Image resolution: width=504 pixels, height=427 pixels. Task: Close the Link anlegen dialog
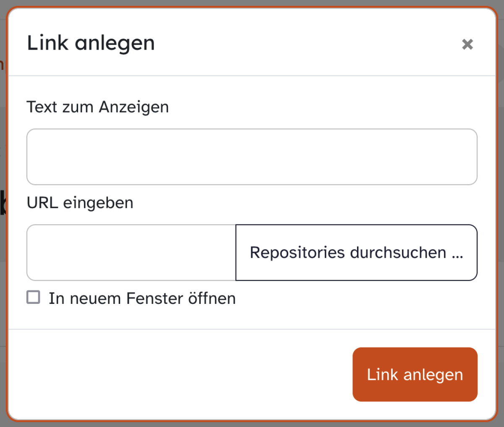click(467, 44)
